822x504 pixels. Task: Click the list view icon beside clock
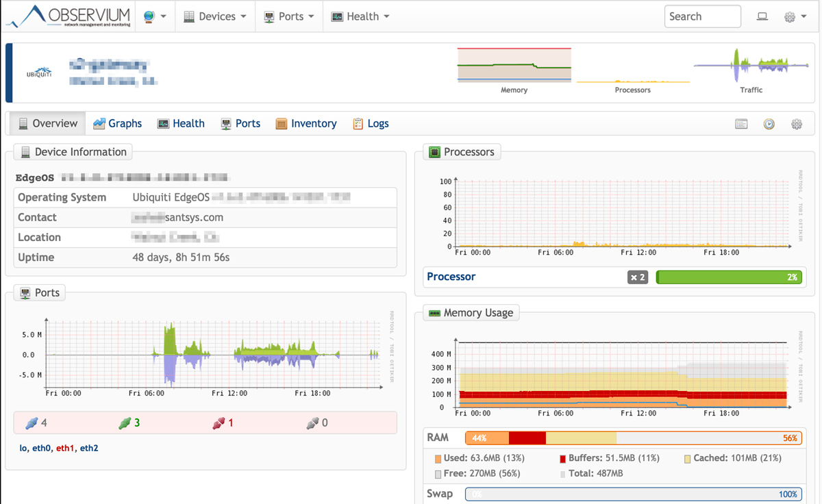click(x=740, y=124)
